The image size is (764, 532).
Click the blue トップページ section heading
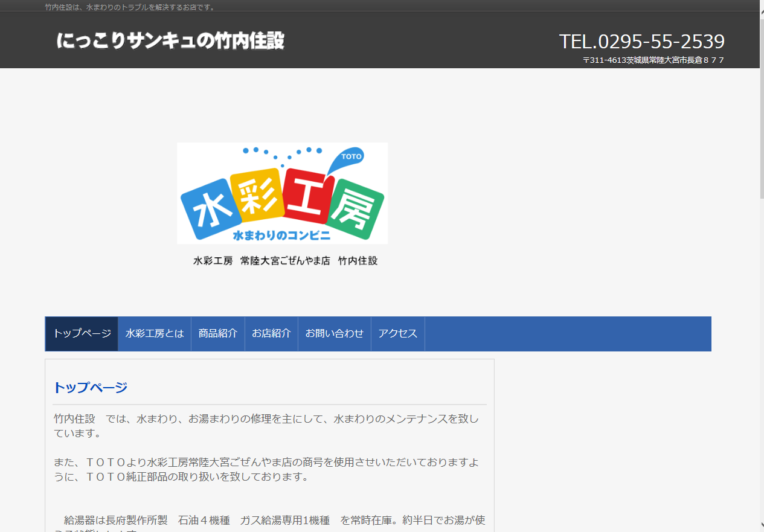pyautogui.click(x=91, y=388)
